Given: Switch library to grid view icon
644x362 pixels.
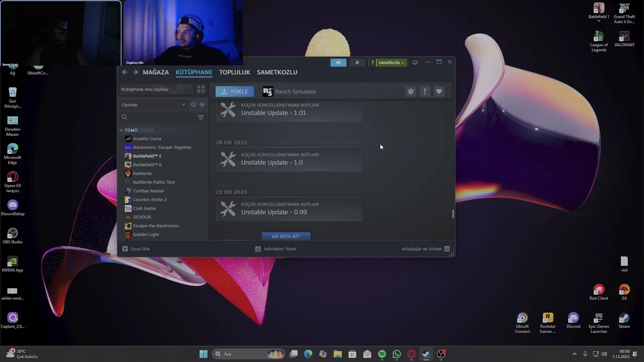Looking at the screenshot, I should 201,89.
